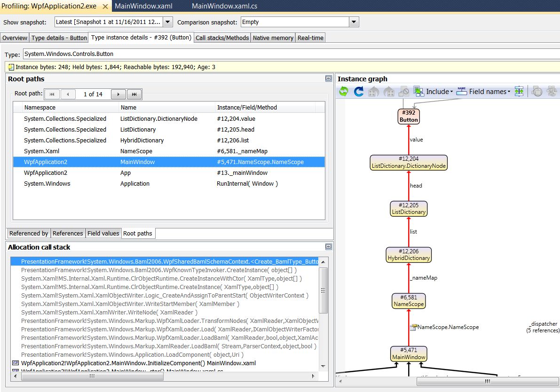Viewport: 560px width, 392px height.
Task: Click the blue reload arrow icon
Action: tap(359, 92)
